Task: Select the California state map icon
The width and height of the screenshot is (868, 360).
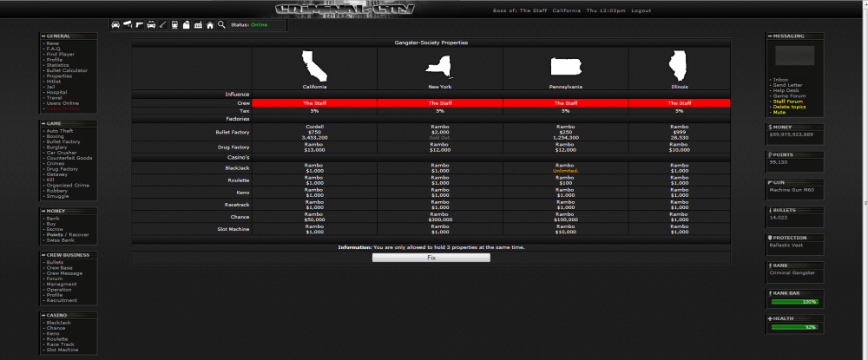Action: tap(314, 67)
